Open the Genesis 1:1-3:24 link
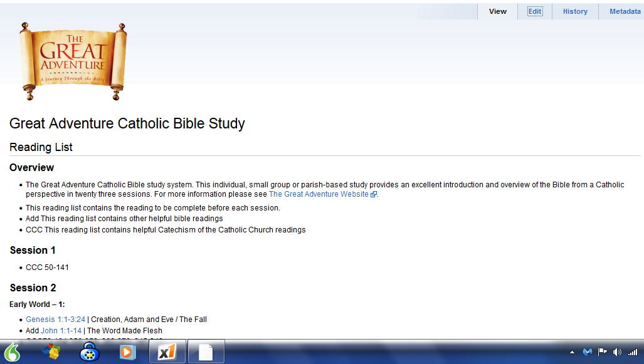 [x=55, y=320]
